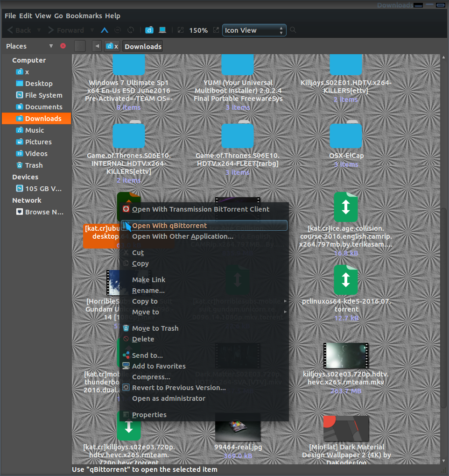Image resolution: width=449 pixels, height=476 pixels.
Task: Open the Places sidebar selector dropdown
Action: [51, 46]
